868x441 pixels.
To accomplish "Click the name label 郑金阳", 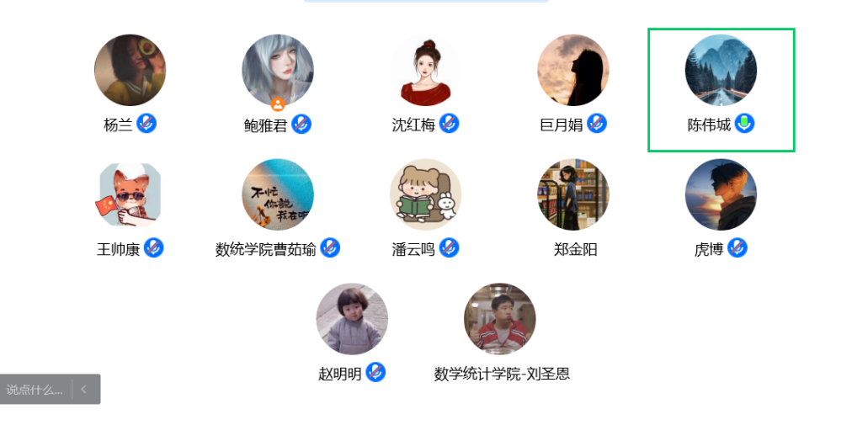I will pos(576,250).
